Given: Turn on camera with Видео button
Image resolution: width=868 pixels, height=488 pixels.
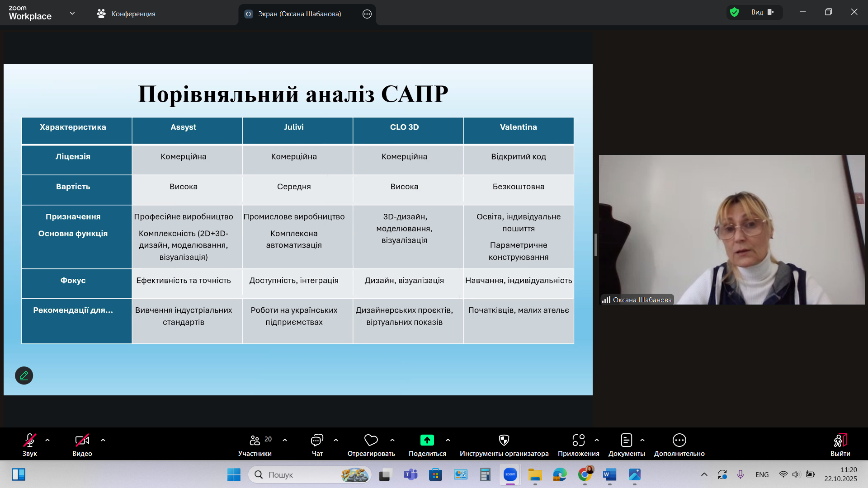Looking at the screenshot, I should click(x=82, y=445).
